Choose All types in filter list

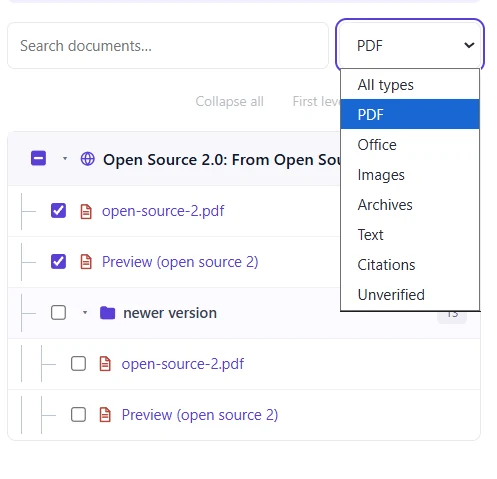[410, 85]
